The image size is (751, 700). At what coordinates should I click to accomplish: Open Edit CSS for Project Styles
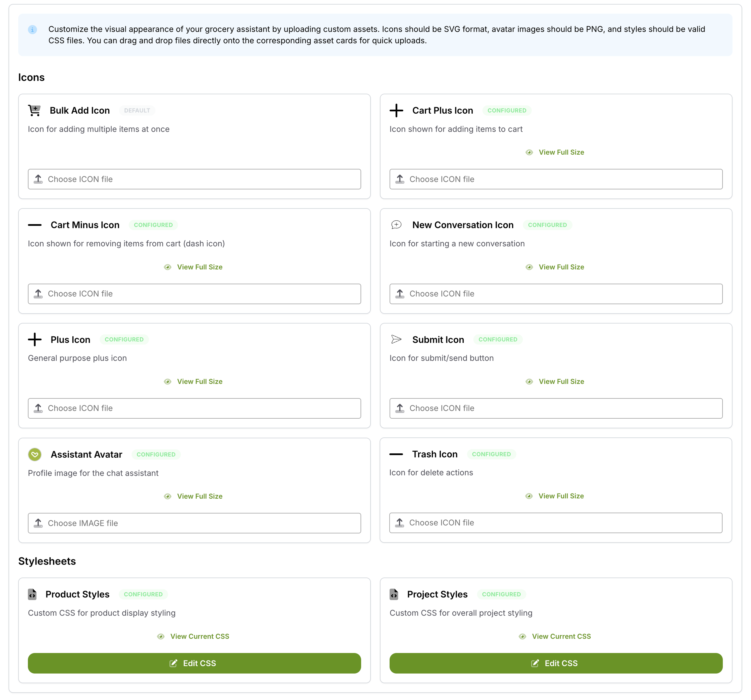556,663
